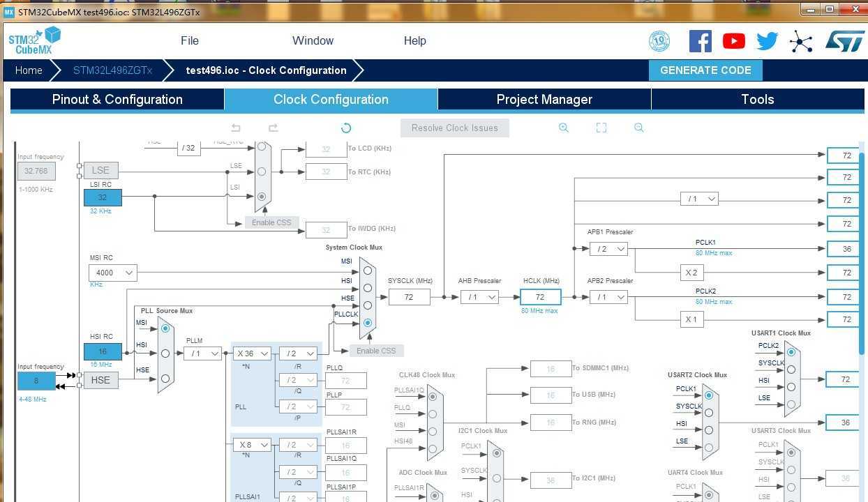This screenshot has height=502, width=868.
Task: Open the PLL /P divider dropdown
Action: pos(298,406)
